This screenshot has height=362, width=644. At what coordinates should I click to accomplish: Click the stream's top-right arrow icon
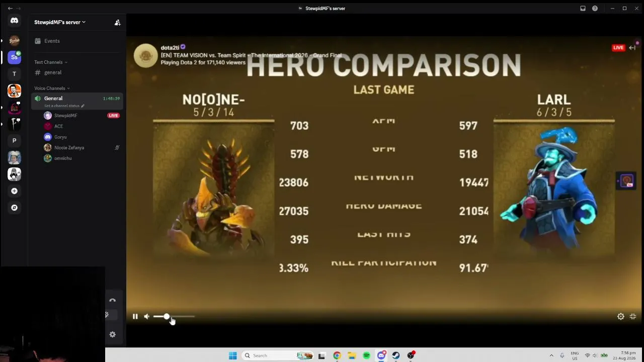[632, 48]
